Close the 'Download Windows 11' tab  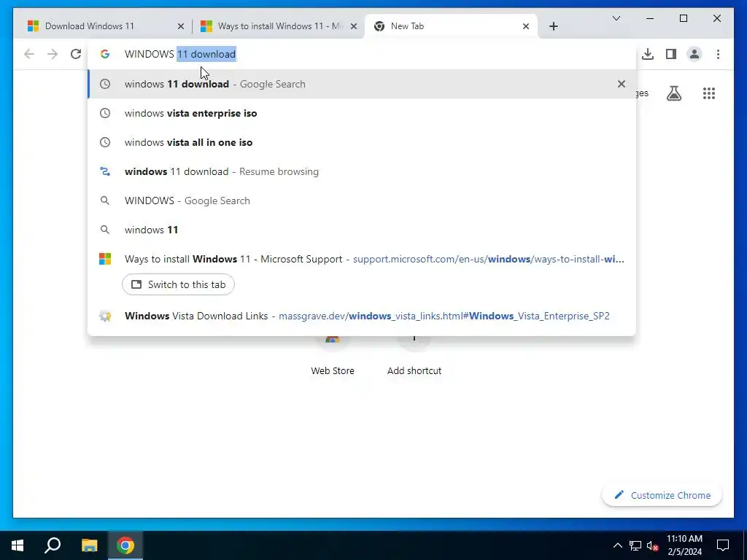(181, 26)
